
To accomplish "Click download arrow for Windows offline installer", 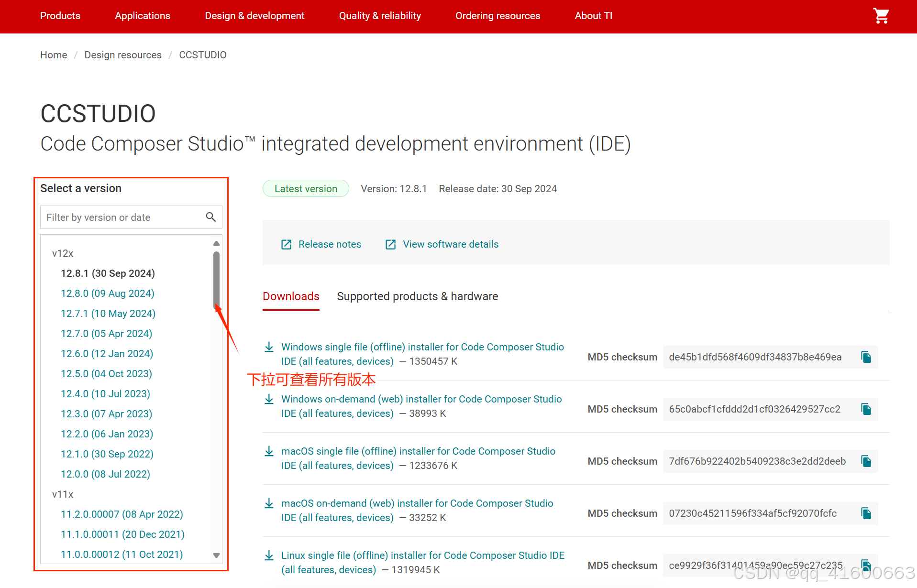I will point(269,347).
